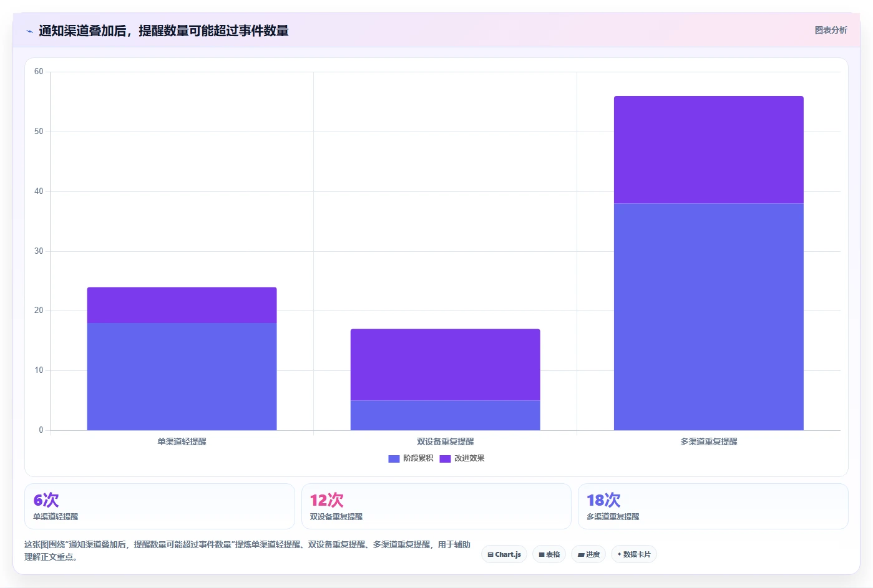
Task: Toggle the 改进效果 legend swatch
Action: (x=445, y=459)
